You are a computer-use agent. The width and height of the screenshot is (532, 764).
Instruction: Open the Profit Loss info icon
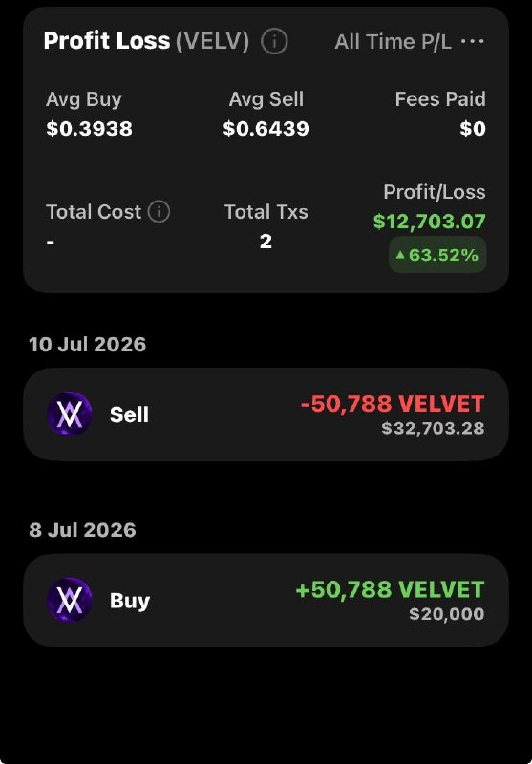pos(274,41)
